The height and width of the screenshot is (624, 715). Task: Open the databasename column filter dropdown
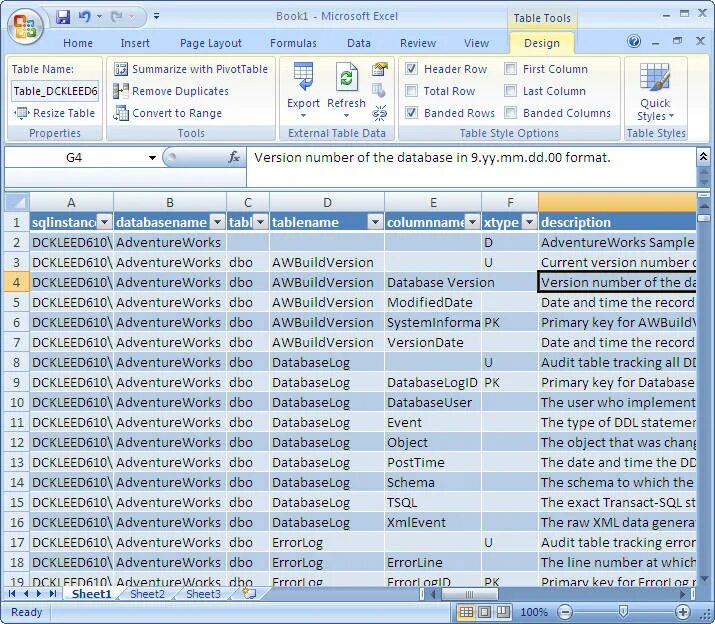tap(218, 222)
